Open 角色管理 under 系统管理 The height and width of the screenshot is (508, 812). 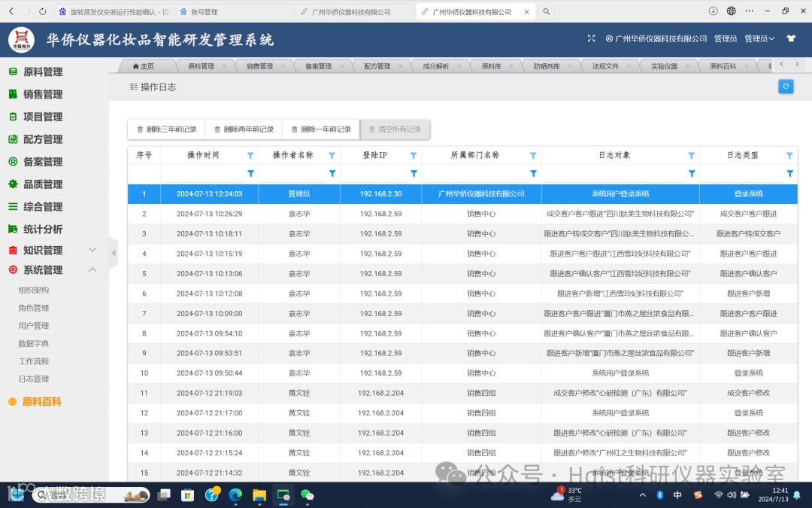click(34, 308)
